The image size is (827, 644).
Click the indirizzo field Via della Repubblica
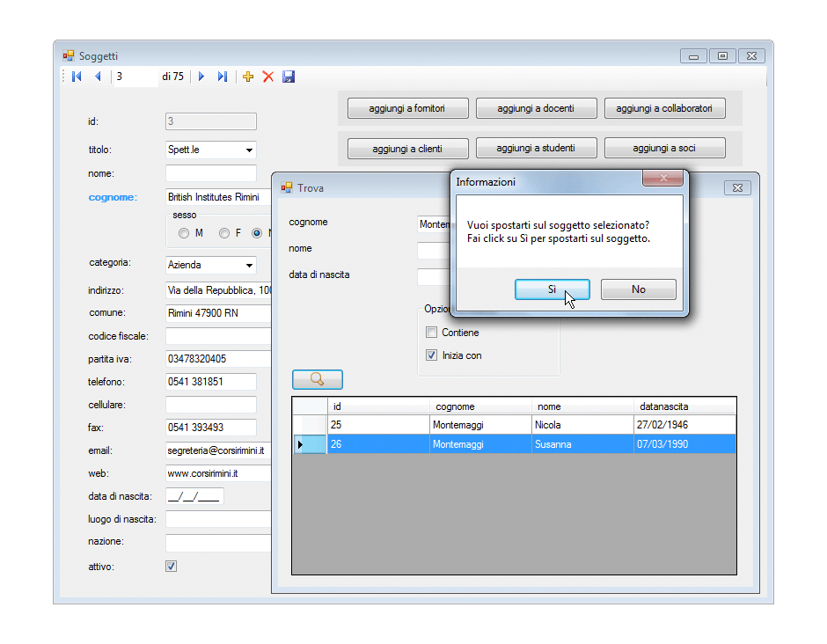(218, 290)
